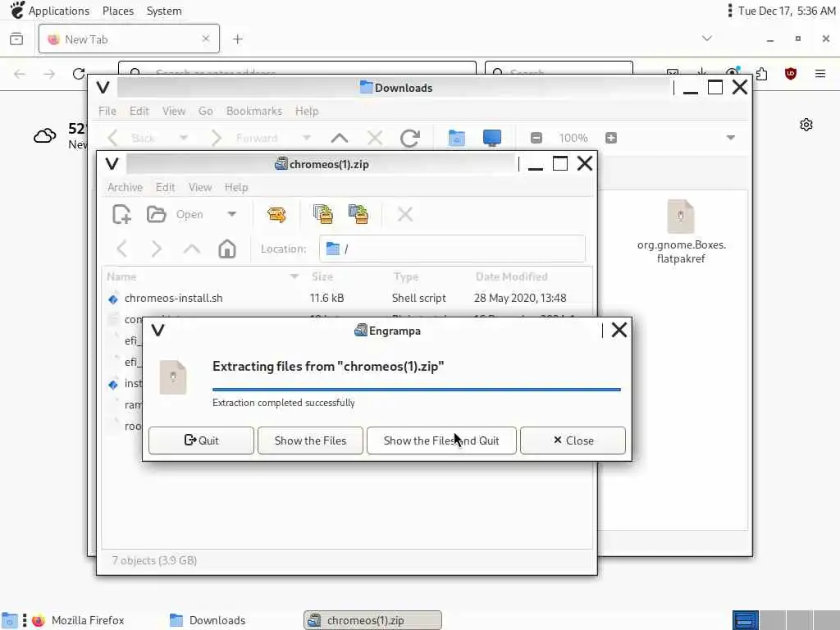Image resolution: width=840 pixels, height=630 pixels.
Task: Click the Quit button in extraction dialog
Action: point(202,441)
